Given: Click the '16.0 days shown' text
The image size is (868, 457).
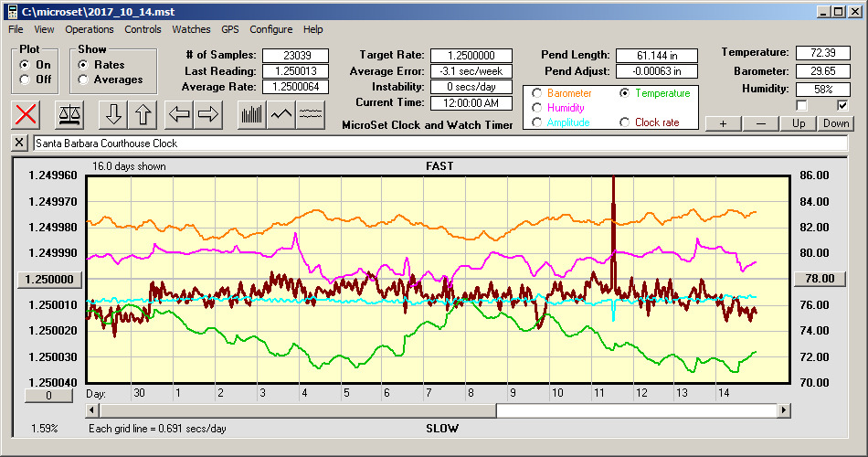Looking at the screenshot, I should 129,166.
